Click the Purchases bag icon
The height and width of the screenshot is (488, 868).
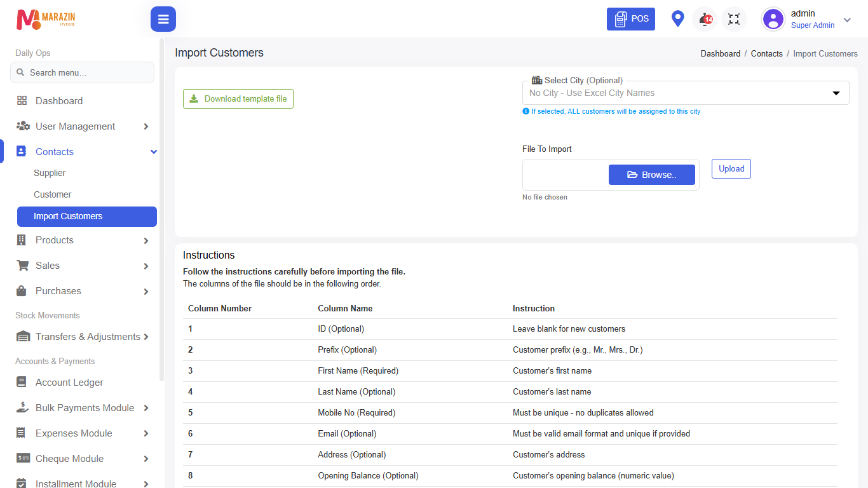22,291
